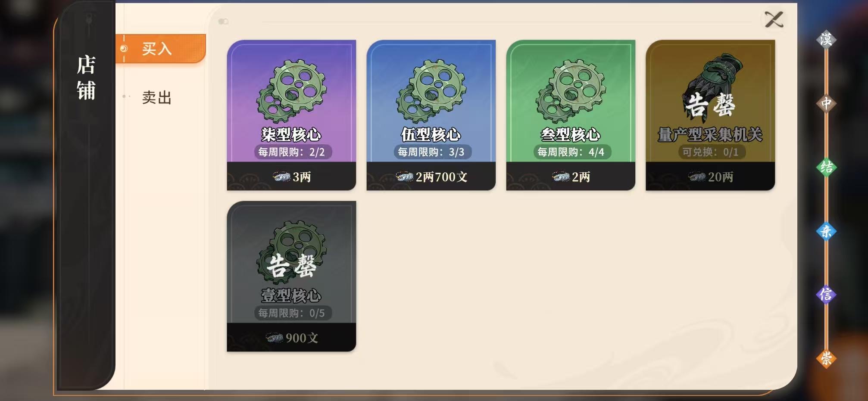Image resolution: width=868 pixels, height=401 pixels.
Task: Click the 20两 price bar
Action: click(x=710, y=176)
